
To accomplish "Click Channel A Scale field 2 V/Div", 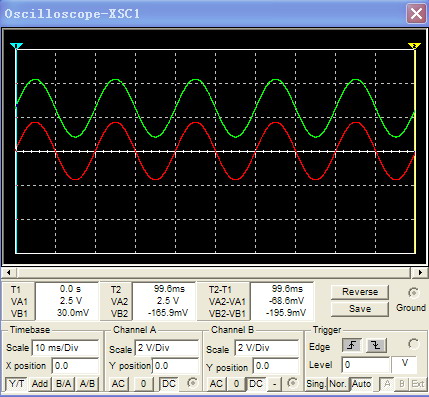I will tap(167, 348).
